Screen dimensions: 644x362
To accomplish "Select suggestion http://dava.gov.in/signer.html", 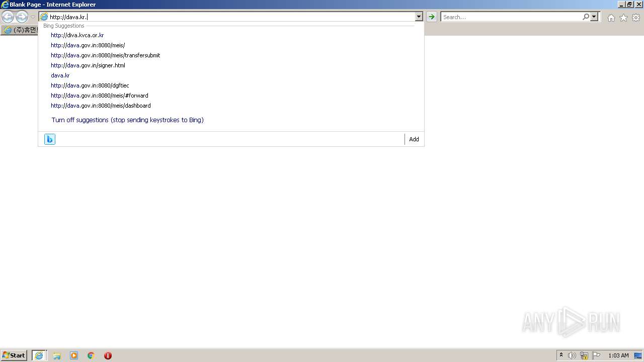I will tap(88, 65).
